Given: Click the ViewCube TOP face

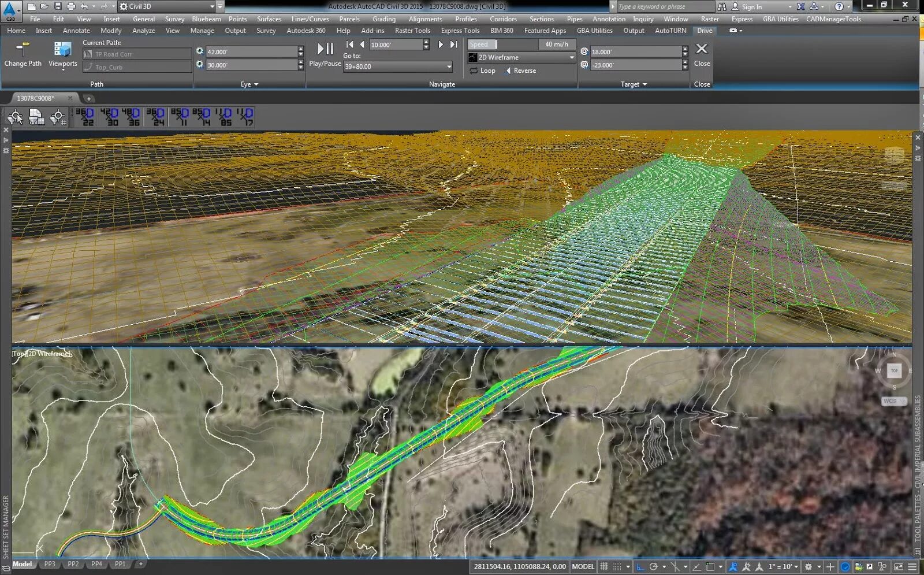Looking at the screenshot, I should [x=895, y=371].
